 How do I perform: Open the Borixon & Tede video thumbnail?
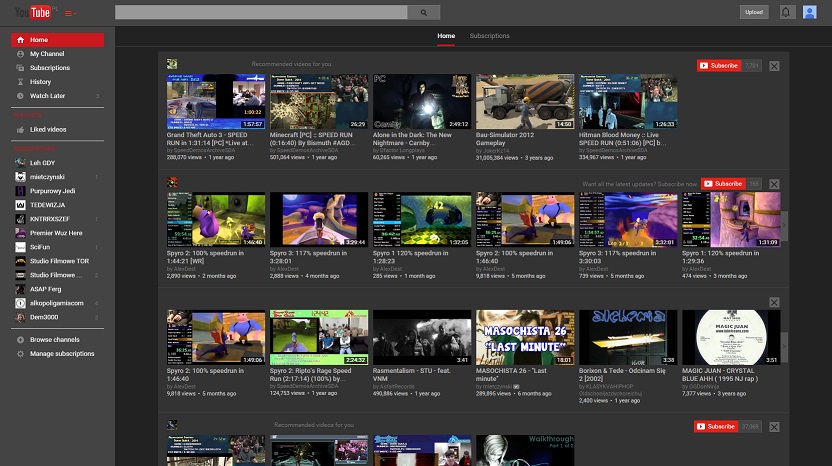click(628, 337)
